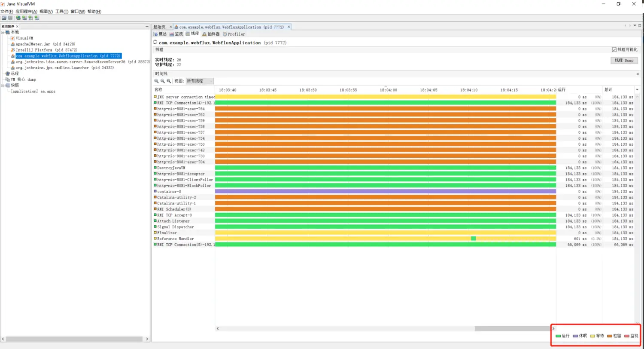Viewport: 644px width, 349px height.
Task: Click the green 运行 legend swatch
Action: coord(558,336)
